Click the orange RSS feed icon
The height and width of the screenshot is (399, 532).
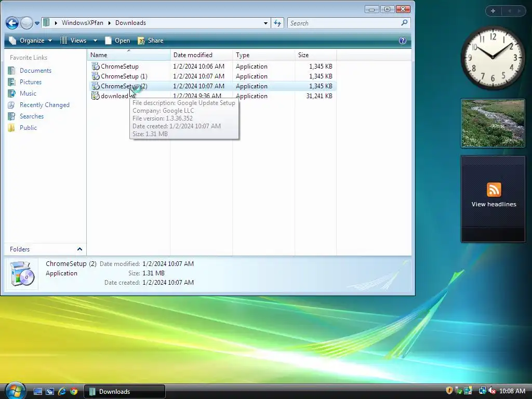tap(494, 190)
